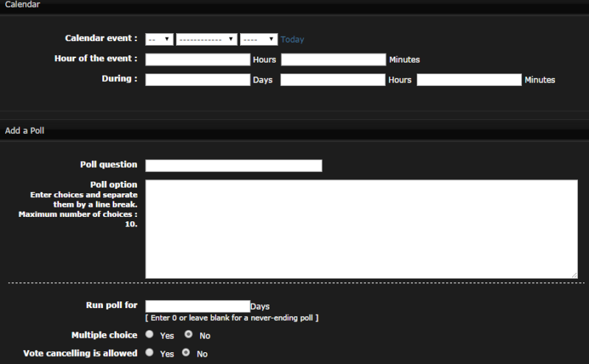The height and width of the screenshot is (364, 589).
Task: Click the Today link
Action: click(292, 40)
